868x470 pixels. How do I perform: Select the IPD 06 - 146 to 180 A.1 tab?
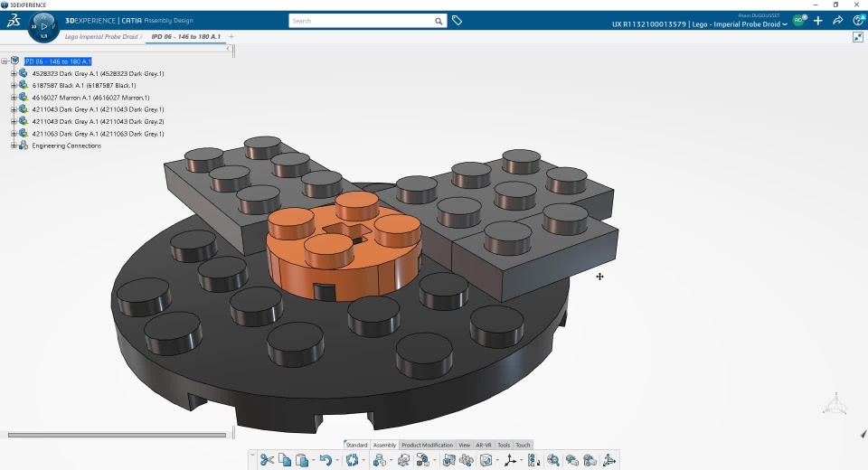(x=186, y=36)
